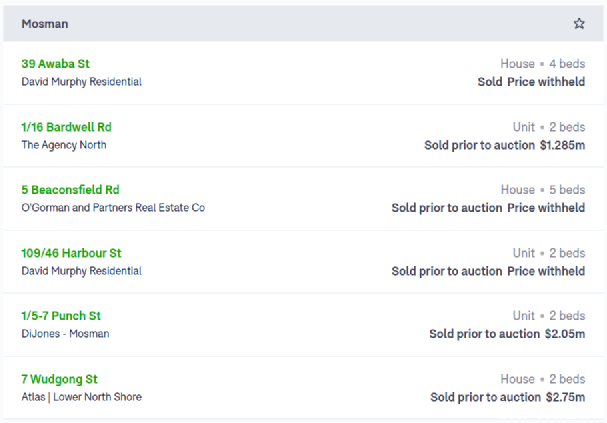
Task: Click the $2.75m sale result
Action: tap(565, 397)
